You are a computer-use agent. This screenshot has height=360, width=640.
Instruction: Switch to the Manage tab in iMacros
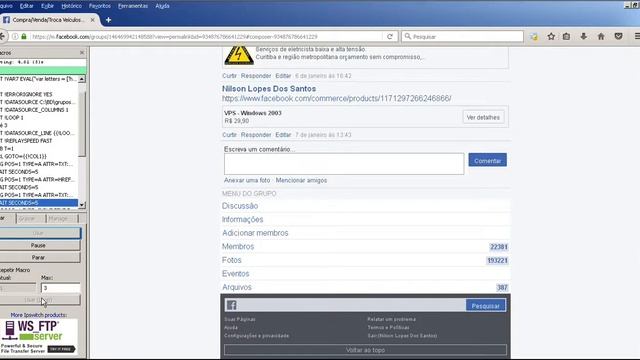tap(58, 218)
